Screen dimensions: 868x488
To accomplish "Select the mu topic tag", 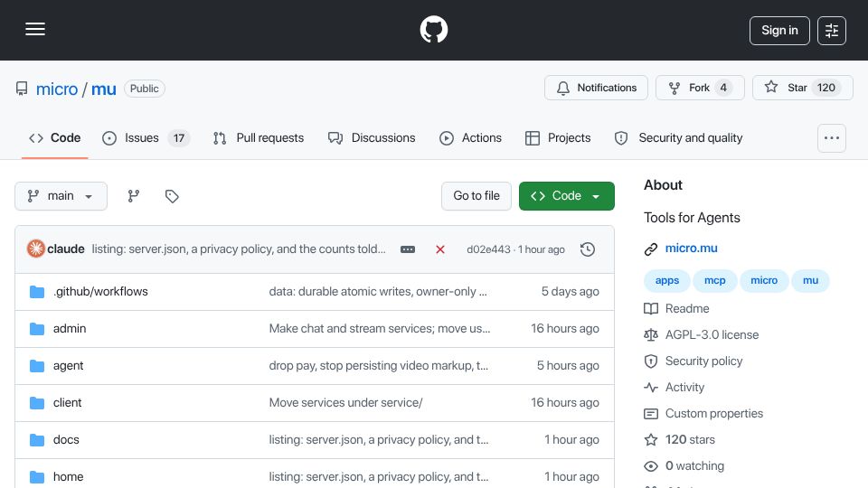I will [810, 280].
